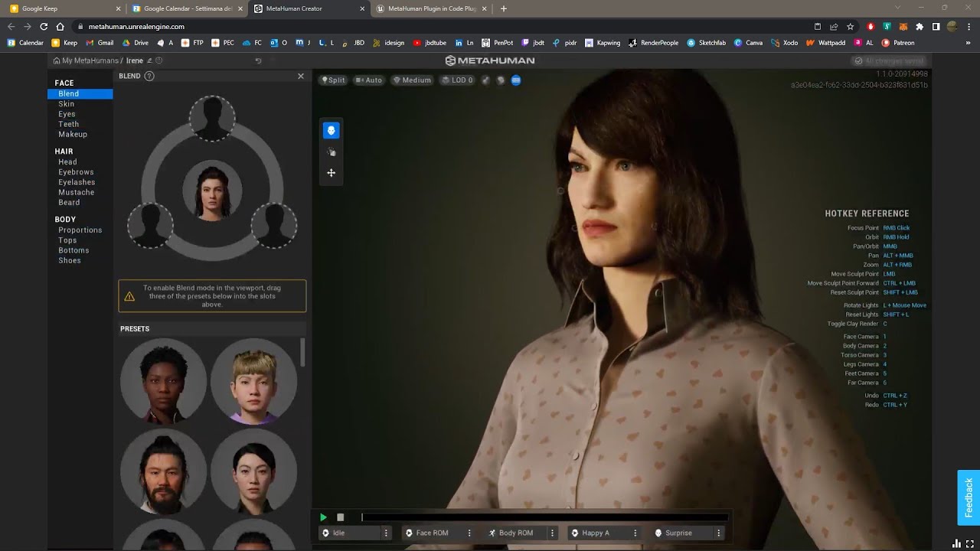Click the center Irene face in blend circle

[x=212, y=191]
